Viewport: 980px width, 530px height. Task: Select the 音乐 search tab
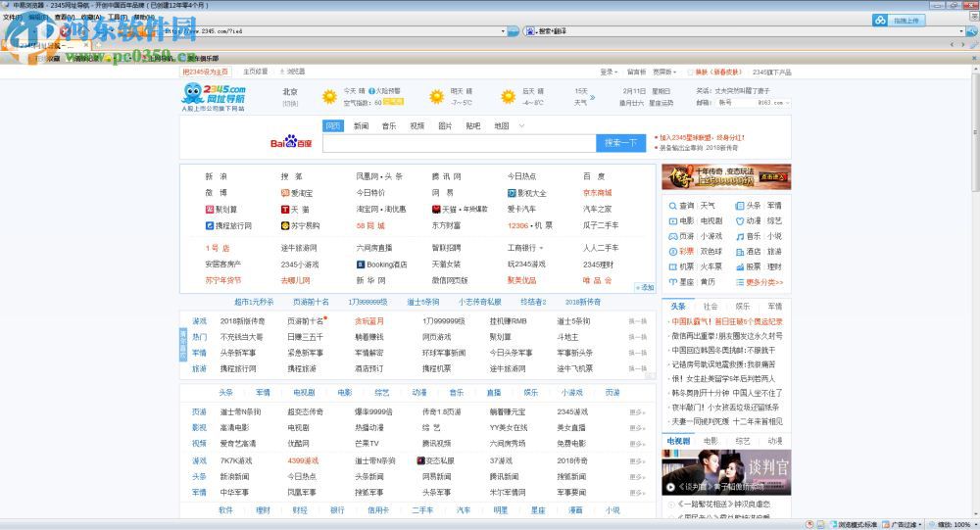[x=389, y=125]
